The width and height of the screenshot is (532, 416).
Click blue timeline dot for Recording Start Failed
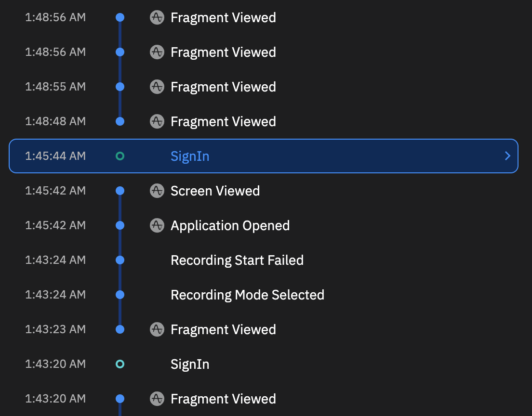pos(120,260)
